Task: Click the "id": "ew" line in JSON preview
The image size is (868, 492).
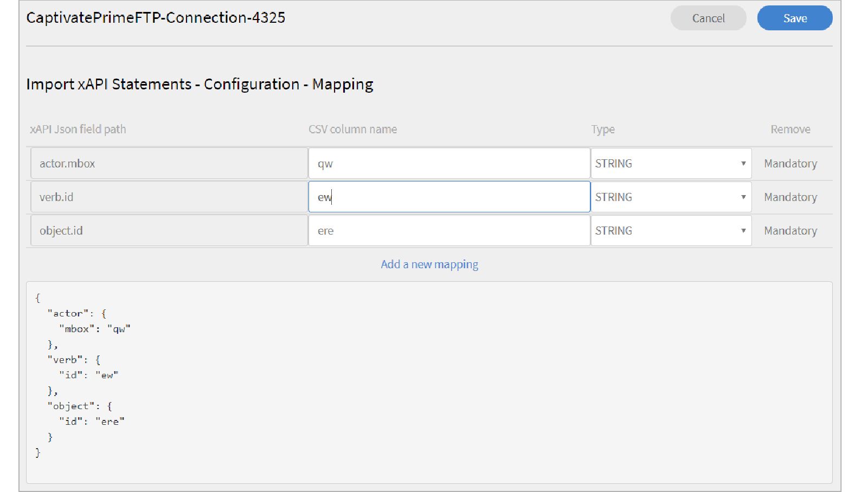Action: pyautogui.click(x=89, y=375)
